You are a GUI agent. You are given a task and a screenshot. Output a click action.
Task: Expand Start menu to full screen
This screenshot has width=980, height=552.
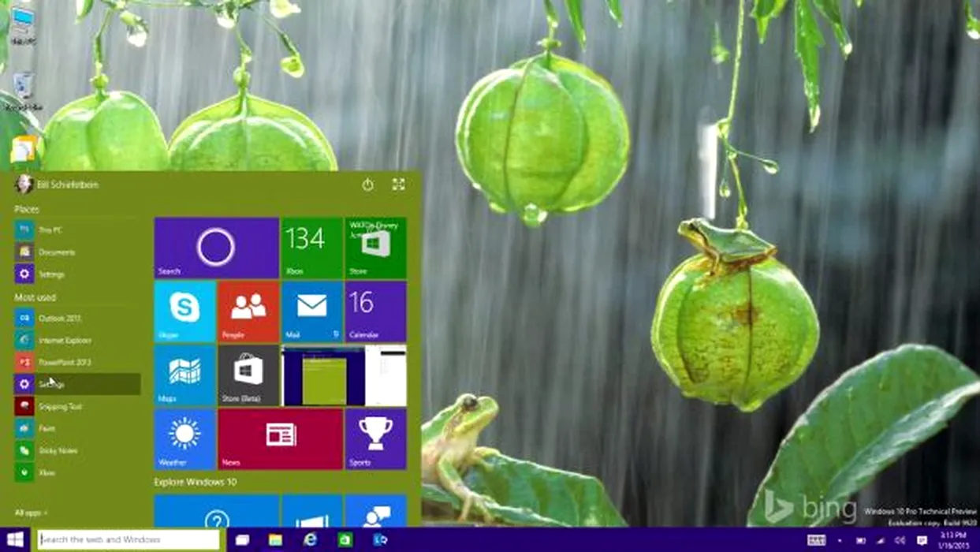pyautogui.click(x=398, y=185)
